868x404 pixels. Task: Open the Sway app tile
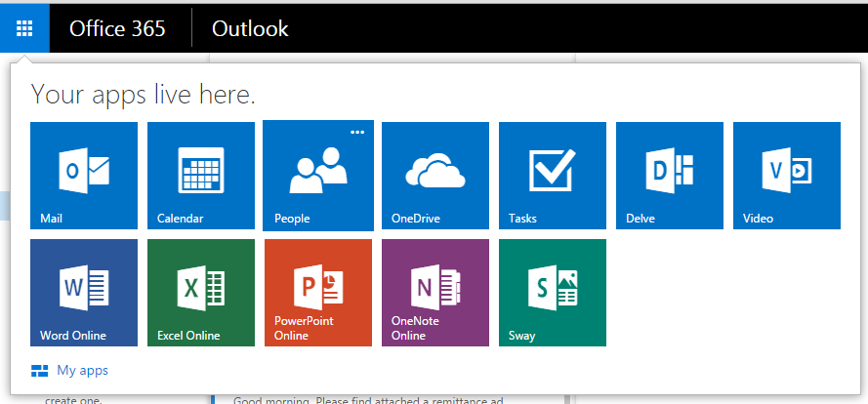point(553,293)
